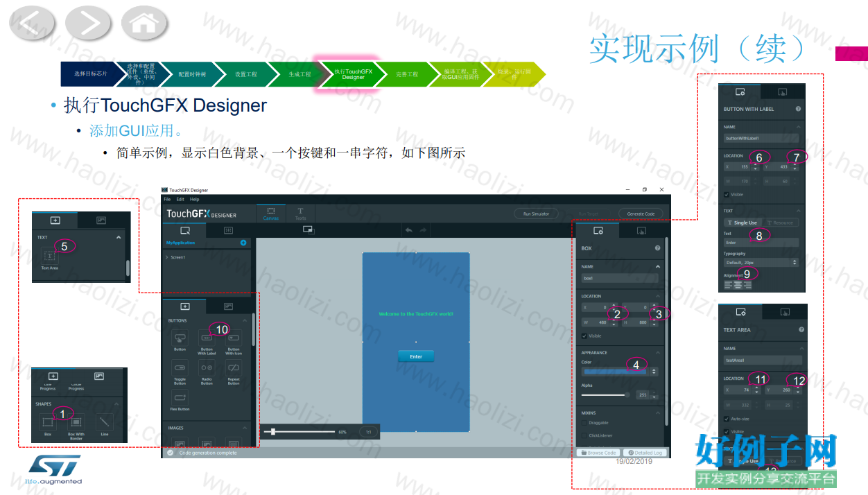This screenshot has width=868, height=495.
Task: Collapse the MIXINS section
Action: [658, 412]
